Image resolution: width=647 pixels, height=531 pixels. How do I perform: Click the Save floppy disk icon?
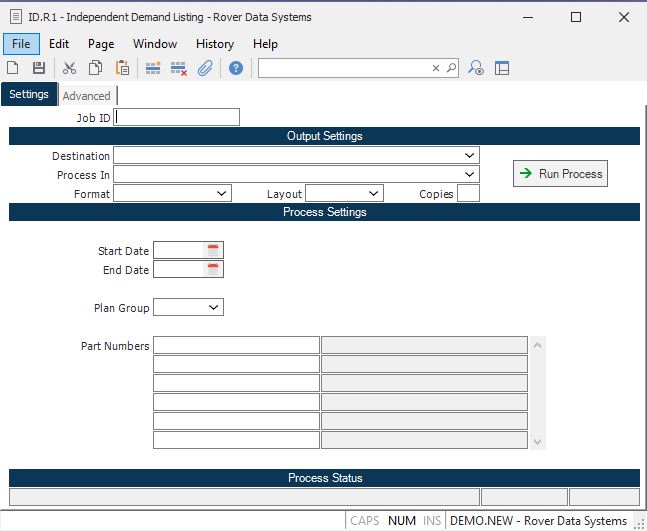click(39, 68)
